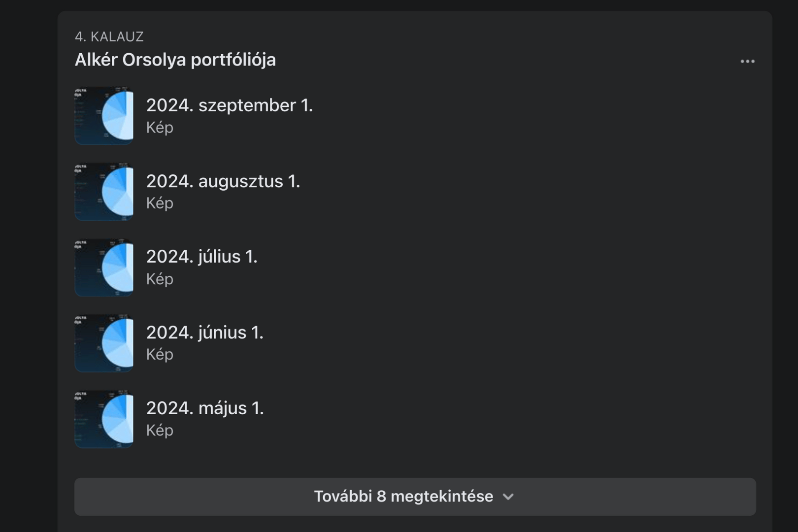Select the "2024. szeptember 1." entry title
The width and height of the screenshot is (798, 532).
pyautogui.click(x=229, y=105)
